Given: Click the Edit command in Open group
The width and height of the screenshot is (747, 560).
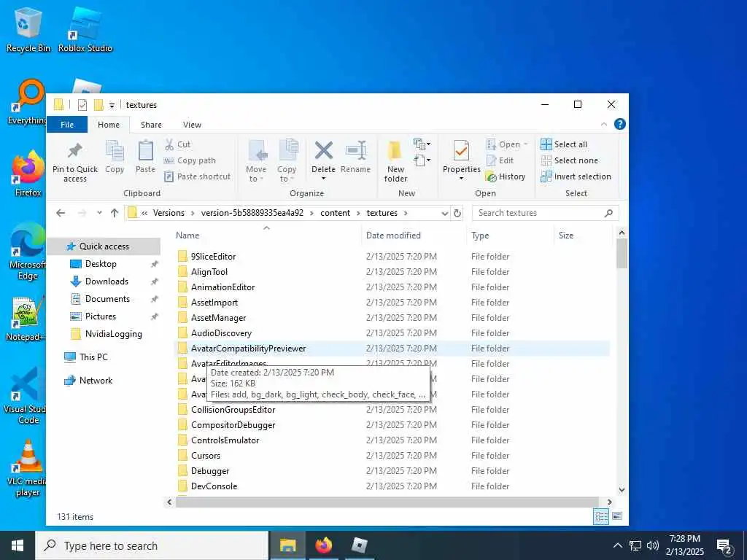Looking at the screenshot, I should [500, 160].
